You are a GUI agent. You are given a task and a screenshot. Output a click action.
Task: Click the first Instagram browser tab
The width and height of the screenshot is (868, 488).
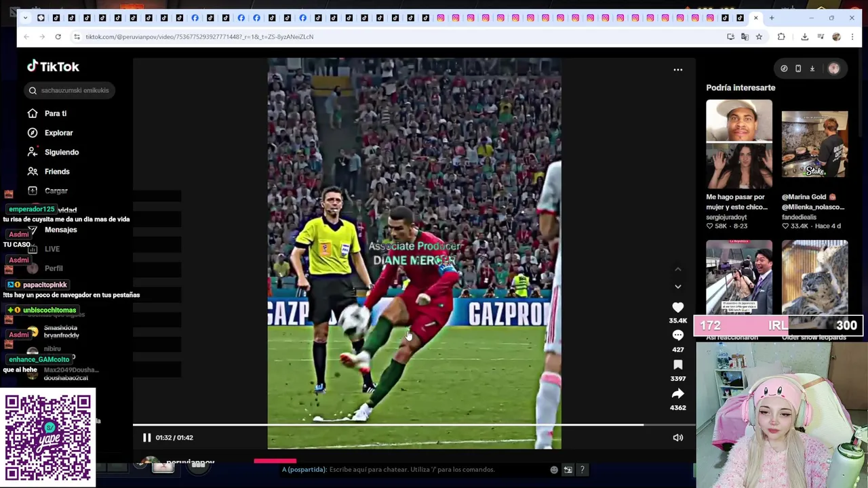click(441, 18)
